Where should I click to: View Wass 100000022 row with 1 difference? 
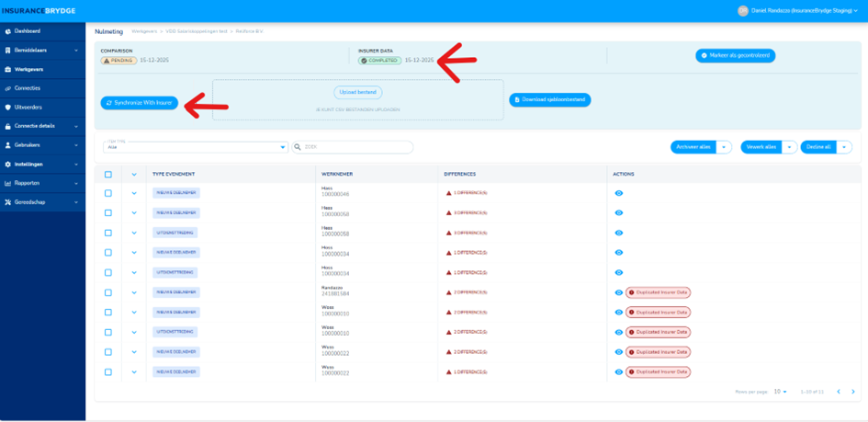619,372
